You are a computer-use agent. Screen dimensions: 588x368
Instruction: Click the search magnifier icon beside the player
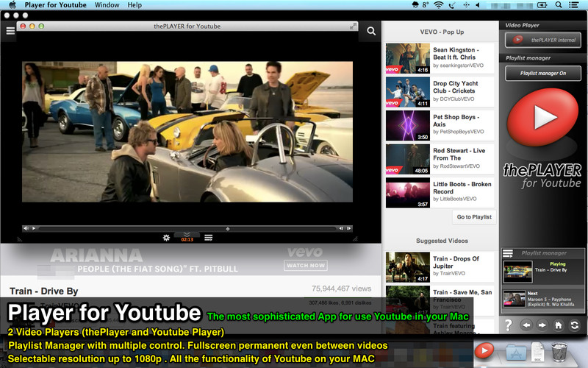(x=371, y=31)
